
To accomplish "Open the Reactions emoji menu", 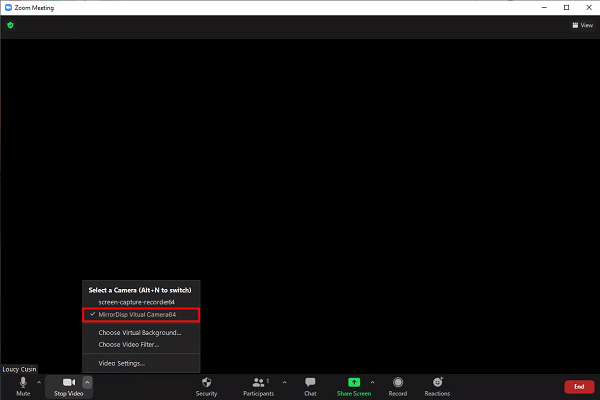I will [437, 384].
